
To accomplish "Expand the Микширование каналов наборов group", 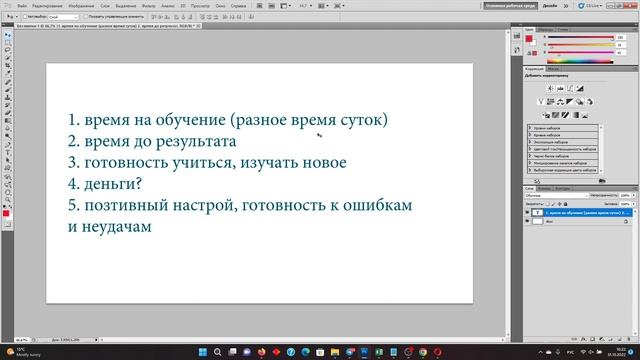I will [x=530, y=163].
